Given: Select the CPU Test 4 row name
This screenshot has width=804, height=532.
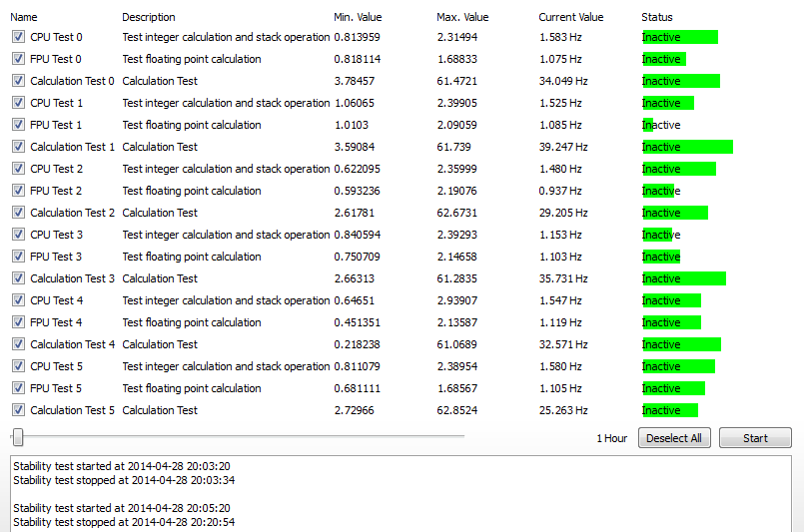Looking at the screenshot, I should click(56, 300).
